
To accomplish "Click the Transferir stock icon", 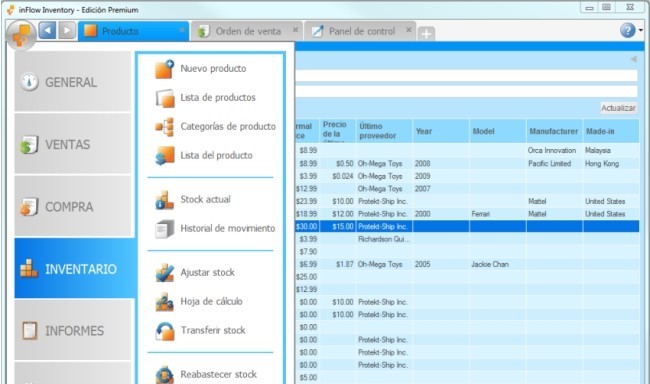I will [x=165, y=331].
